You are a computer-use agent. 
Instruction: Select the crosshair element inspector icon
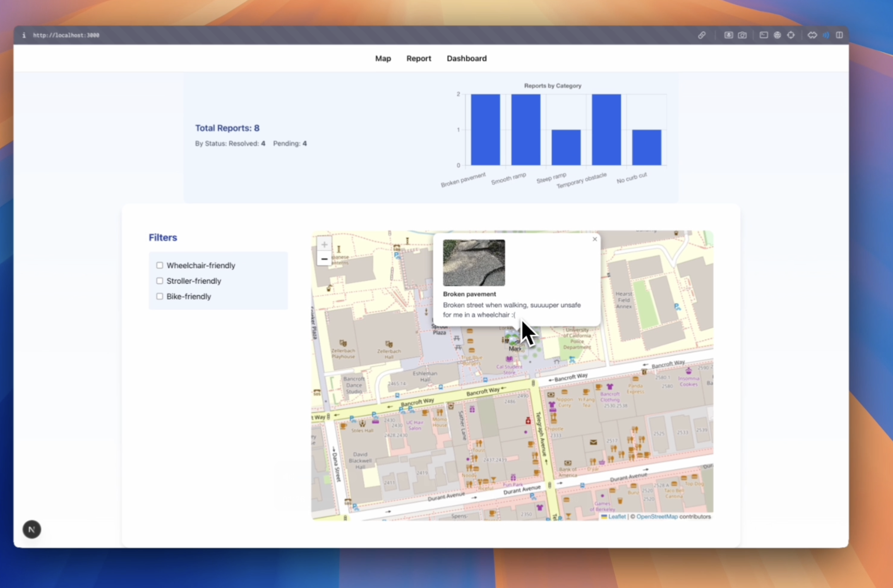[x=791, y=35]
